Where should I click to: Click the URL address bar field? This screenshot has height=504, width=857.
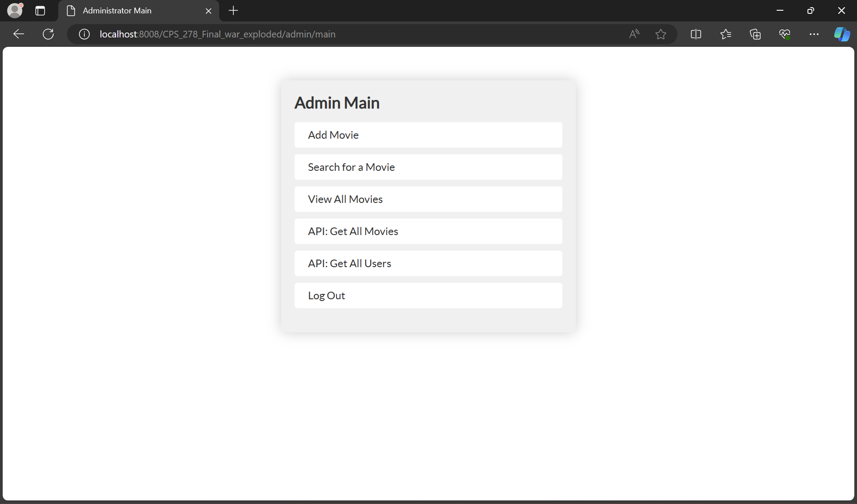(x=357, y=34)
